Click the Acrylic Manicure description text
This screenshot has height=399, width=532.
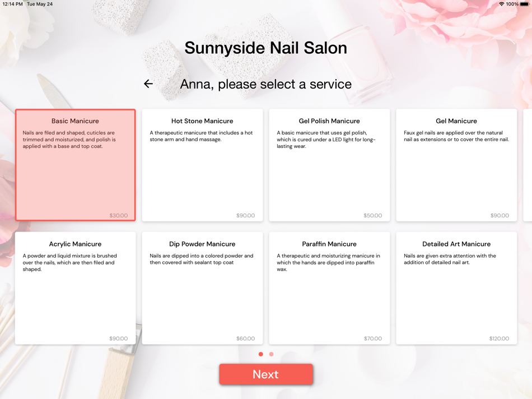(x=69, y=262)
